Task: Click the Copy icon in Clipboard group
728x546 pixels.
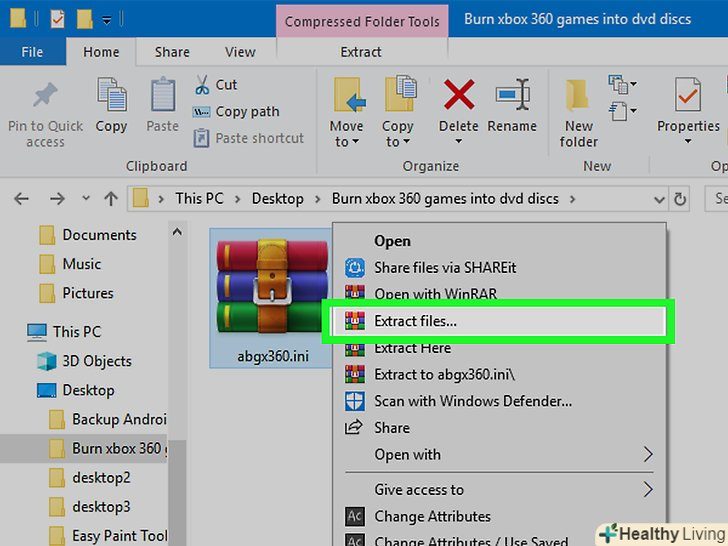Action: (111, 94)
